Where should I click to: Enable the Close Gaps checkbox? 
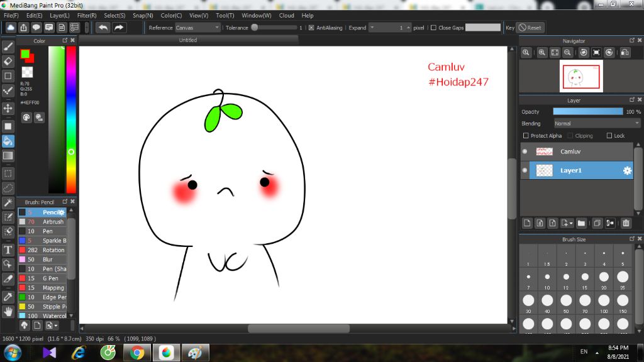coord(433,28)
